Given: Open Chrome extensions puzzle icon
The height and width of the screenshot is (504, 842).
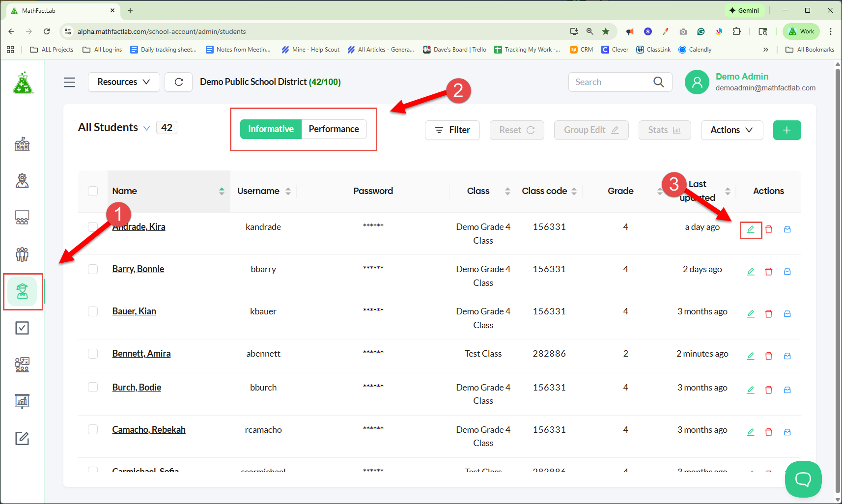Looking at the screenshot, I should pyautogui.click(x=736, y=31).
